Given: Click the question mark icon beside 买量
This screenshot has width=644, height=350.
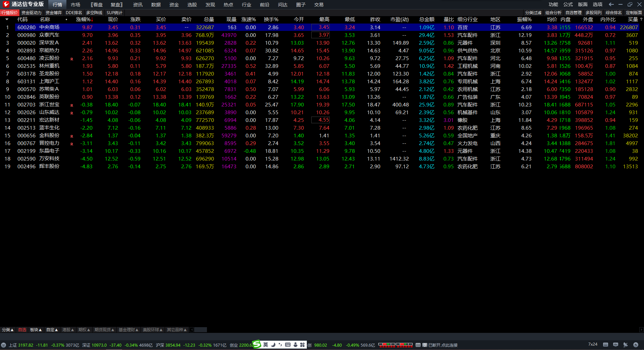Looking at the screenshot, I should [x=641, y=19].
